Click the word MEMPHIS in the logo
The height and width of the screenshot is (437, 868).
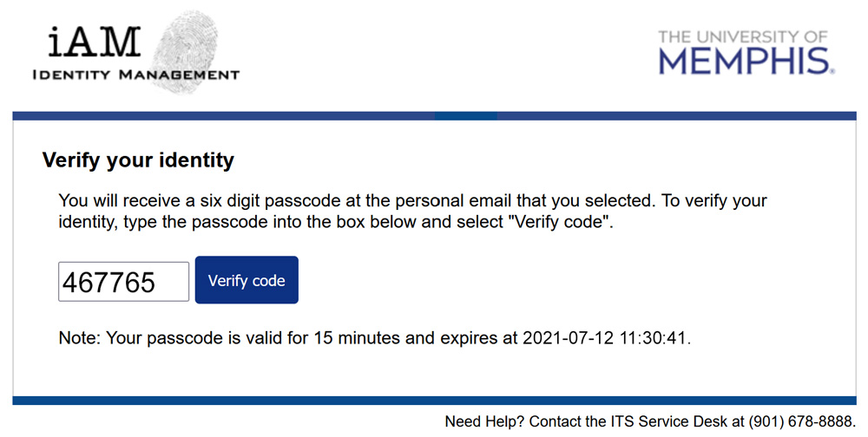(x=744, y=62)
